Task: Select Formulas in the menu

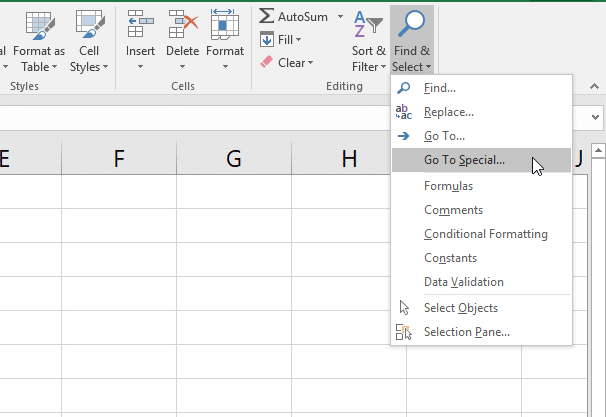Action: 482,186
